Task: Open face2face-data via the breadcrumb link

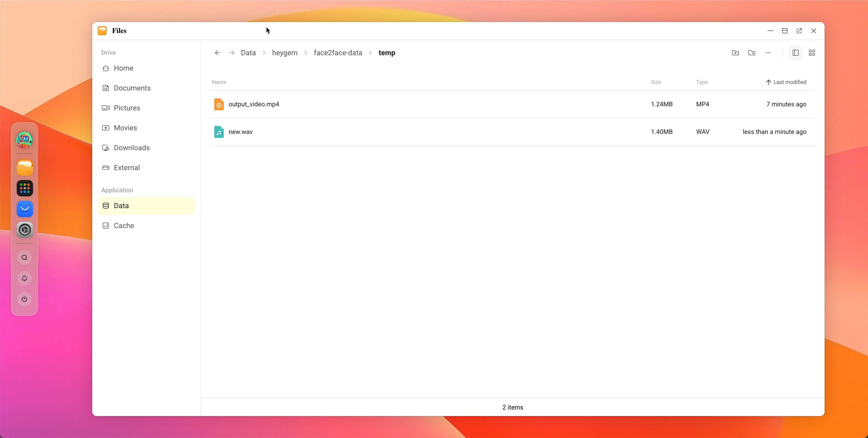Action: point(338,52)
